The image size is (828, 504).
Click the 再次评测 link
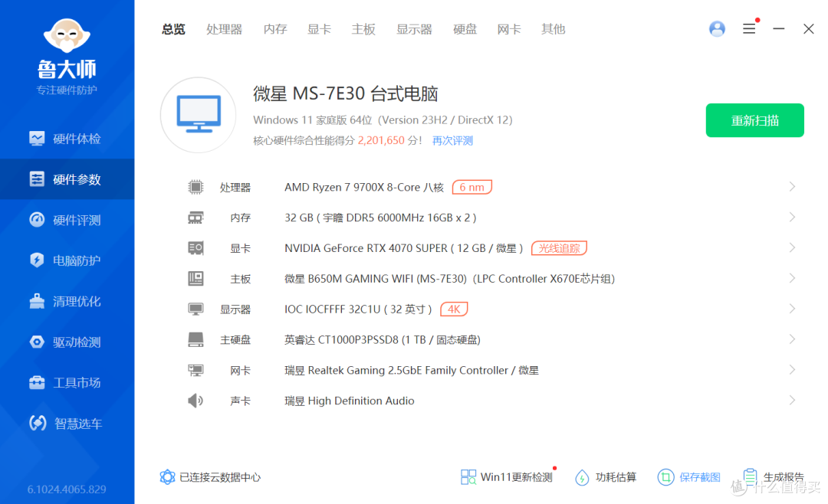[x=452, y=140]
